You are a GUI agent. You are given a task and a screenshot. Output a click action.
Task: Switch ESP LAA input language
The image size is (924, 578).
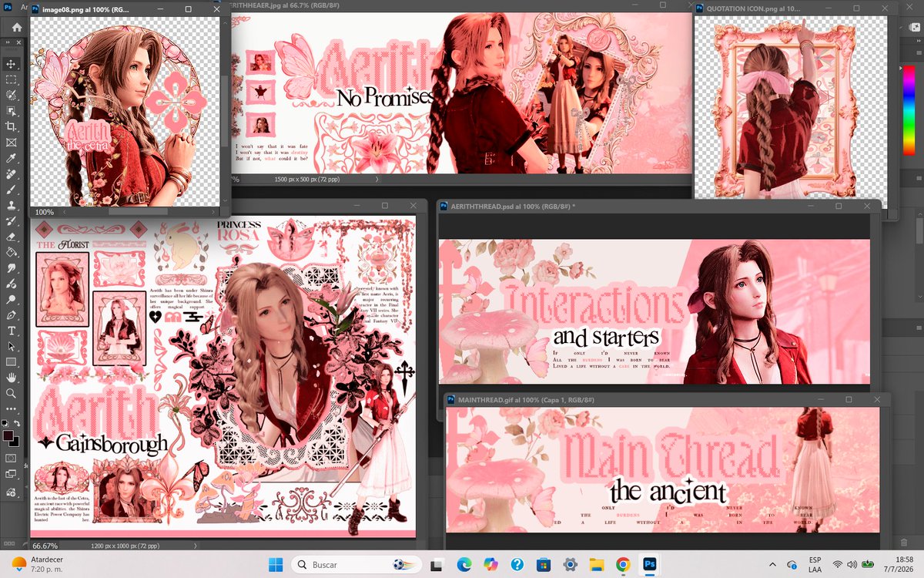pyautogui.click(x=815, y=565)
